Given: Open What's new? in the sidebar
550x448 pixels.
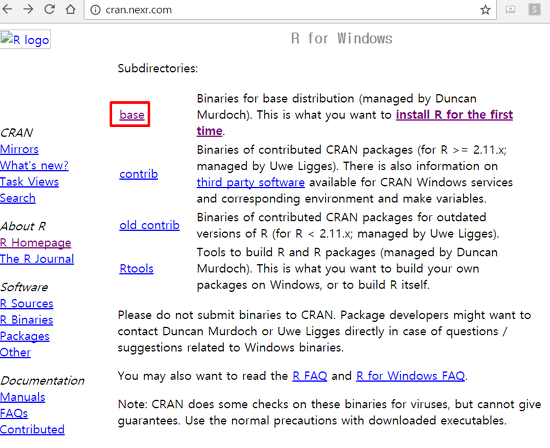Looking at the screenshot, I should pos(34,166).
